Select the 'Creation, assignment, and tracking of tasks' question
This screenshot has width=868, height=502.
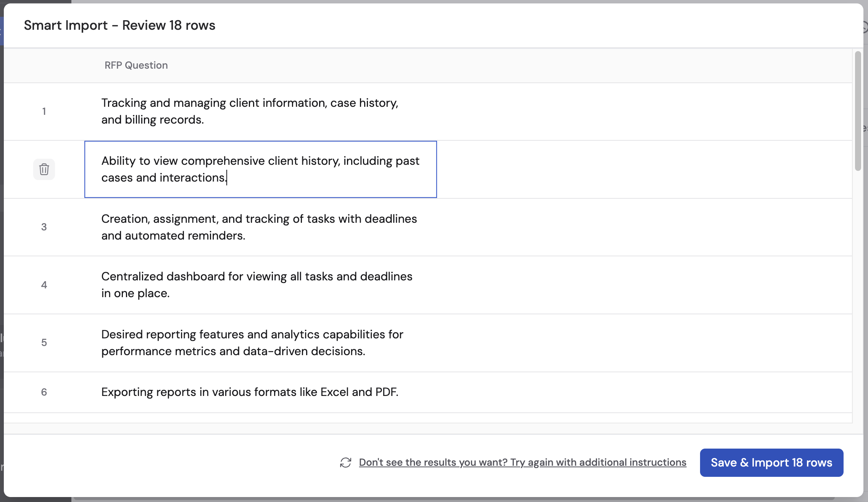click(x=259, y=227)
